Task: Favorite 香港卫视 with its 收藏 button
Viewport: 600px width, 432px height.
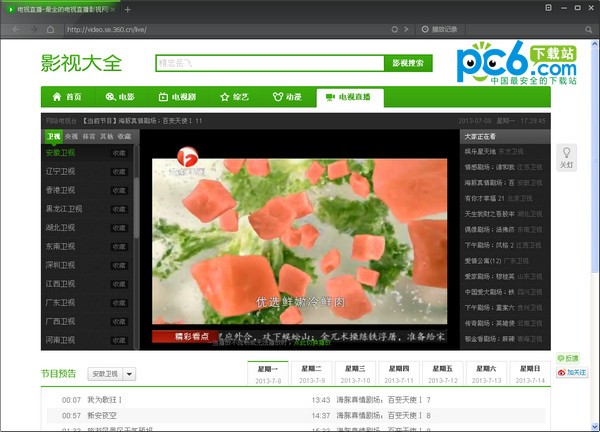Action: click(119, 190)
